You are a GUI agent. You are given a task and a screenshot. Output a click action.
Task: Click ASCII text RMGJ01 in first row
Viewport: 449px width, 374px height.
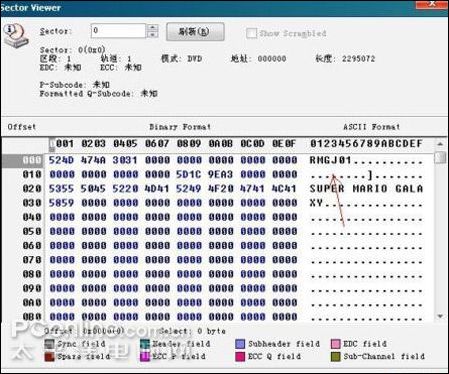coord(331,160)
